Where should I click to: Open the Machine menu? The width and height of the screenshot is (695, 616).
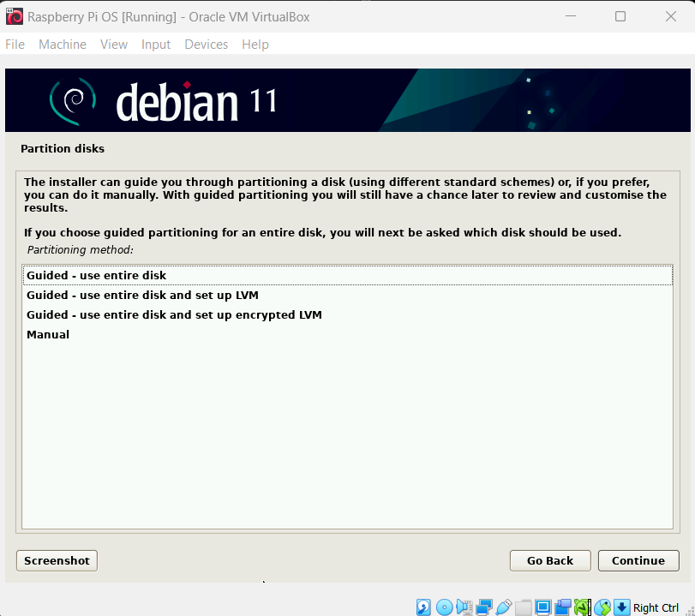coord(63,45)
